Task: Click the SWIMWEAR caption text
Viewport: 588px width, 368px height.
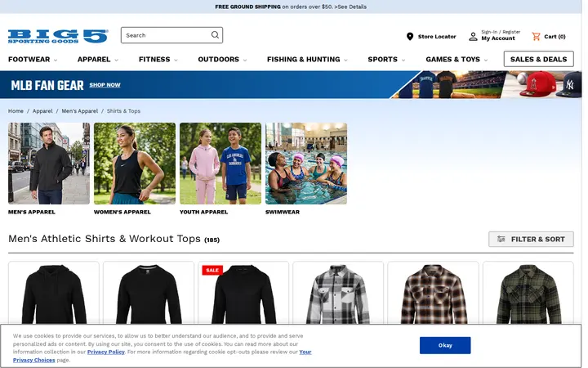Action: 283,212
